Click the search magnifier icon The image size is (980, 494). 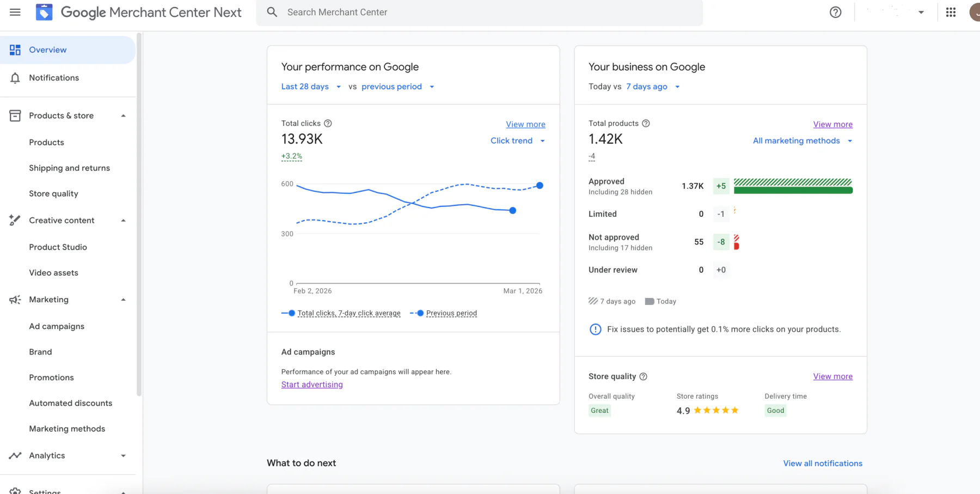click(x=272, y=12)
